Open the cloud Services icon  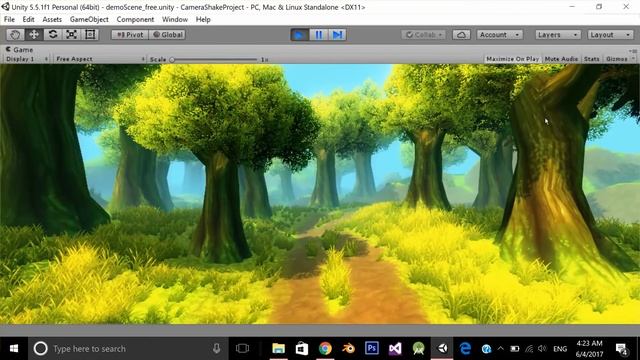(461, 35)
